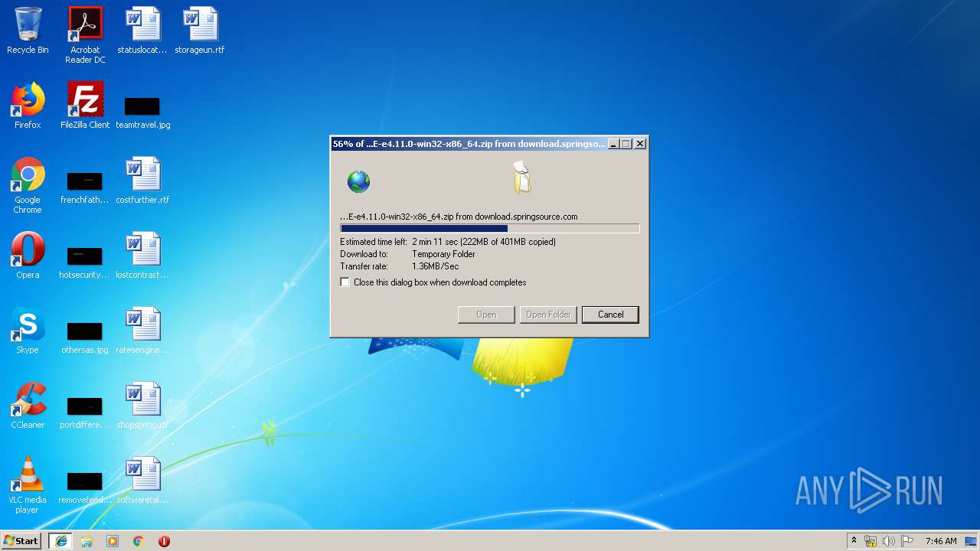The width and height of the screenshot is (980, 551).
Task: Select the softwaretal... document icon
Action: point(142,481)
